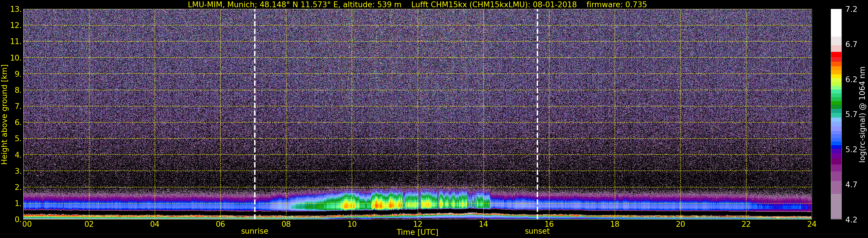Click the 04 tick label on time axis
This screenshot has height=238, width=868.
click(x=155, y=224)
